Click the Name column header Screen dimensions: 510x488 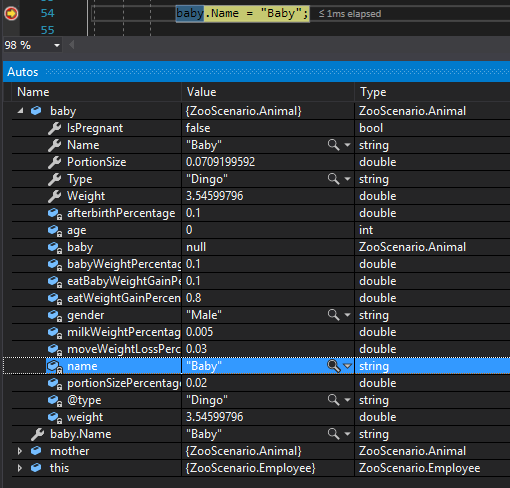click(96, 92)
